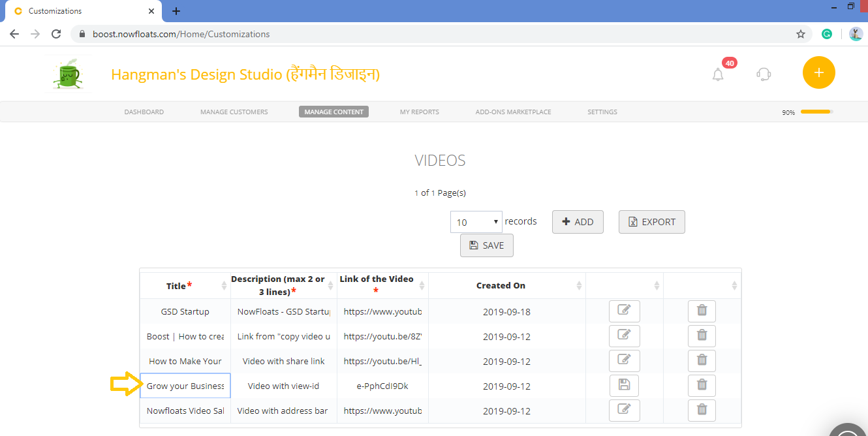Sort by Created On column

click(506, 286)
